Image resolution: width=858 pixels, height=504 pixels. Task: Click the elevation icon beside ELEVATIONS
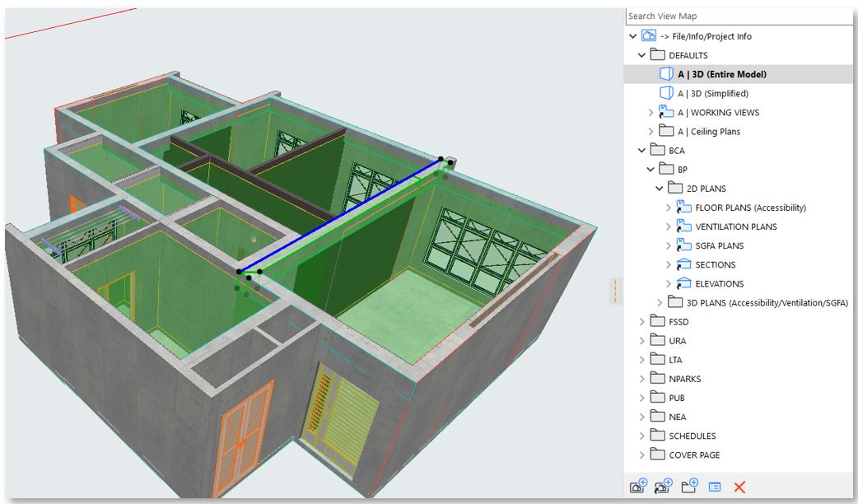(683, 283)
